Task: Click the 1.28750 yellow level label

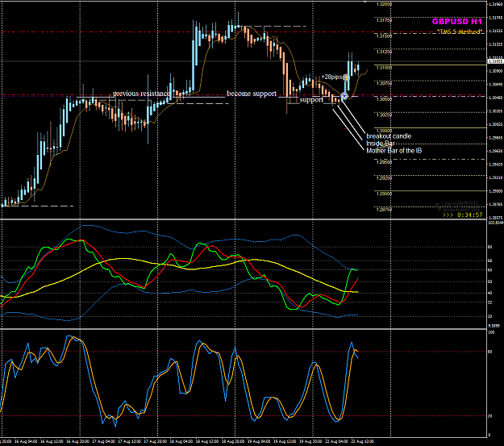Action: 384,210
